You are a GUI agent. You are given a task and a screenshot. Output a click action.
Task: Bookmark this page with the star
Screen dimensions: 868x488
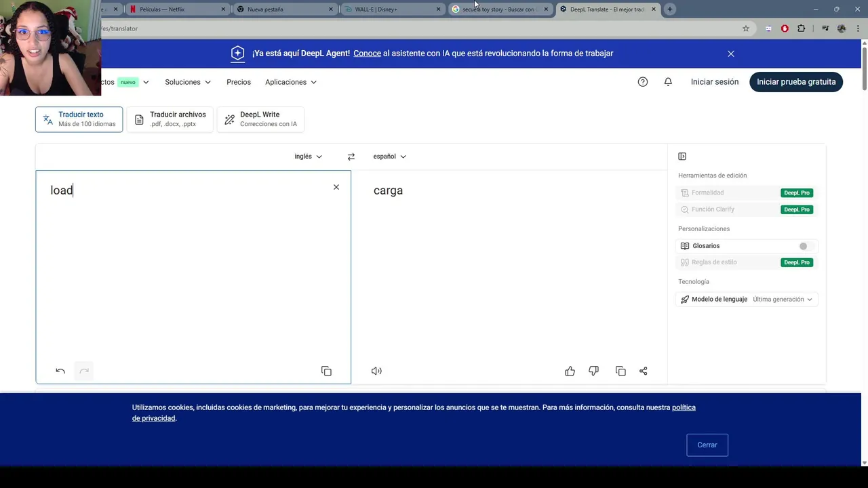pos(746,28)
